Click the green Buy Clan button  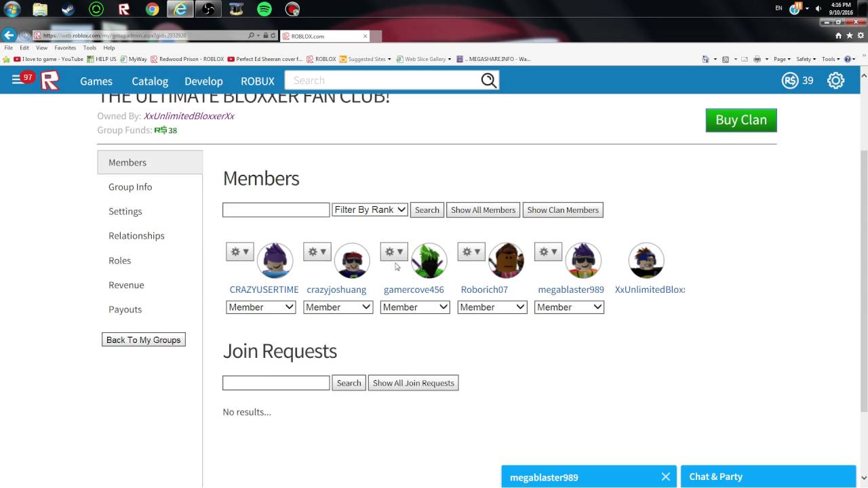(x=741, y=120)
